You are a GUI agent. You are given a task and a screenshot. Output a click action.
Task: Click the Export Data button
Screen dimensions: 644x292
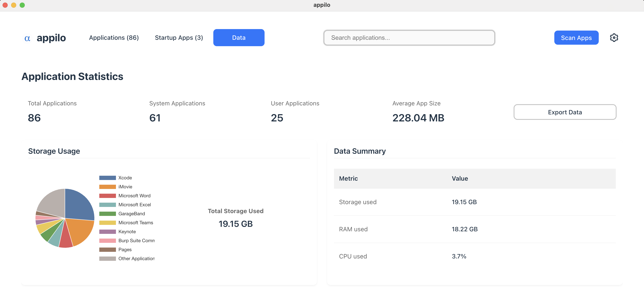(x=565, y=112)
